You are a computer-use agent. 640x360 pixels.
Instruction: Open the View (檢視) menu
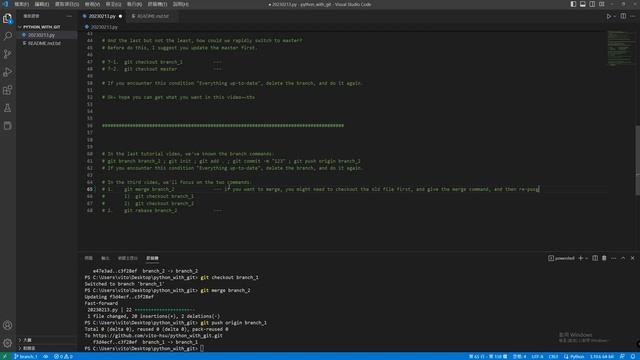(x=92, y=4)
